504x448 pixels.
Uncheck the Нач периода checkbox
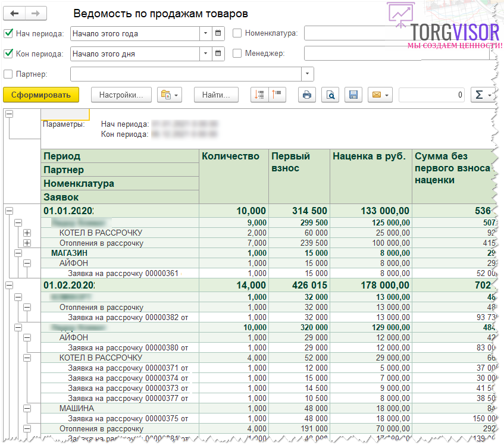(x=8, y=33)
